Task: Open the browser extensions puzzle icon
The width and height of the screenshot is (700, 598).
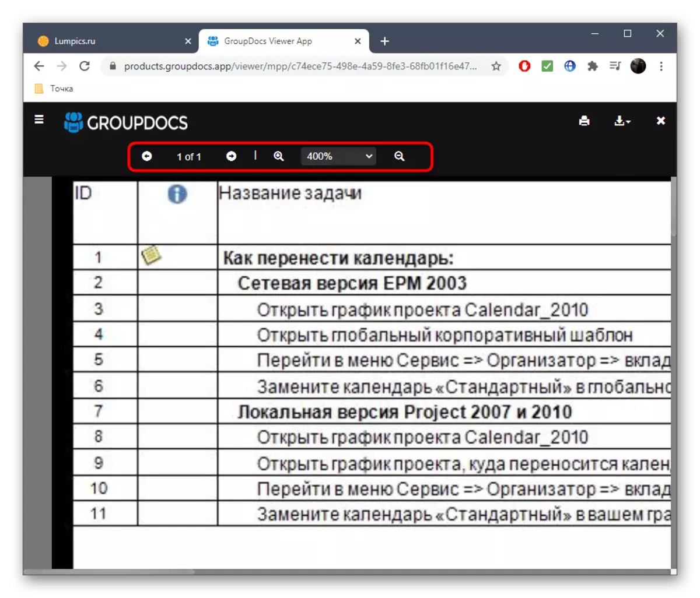Action: tap(593, 66)
